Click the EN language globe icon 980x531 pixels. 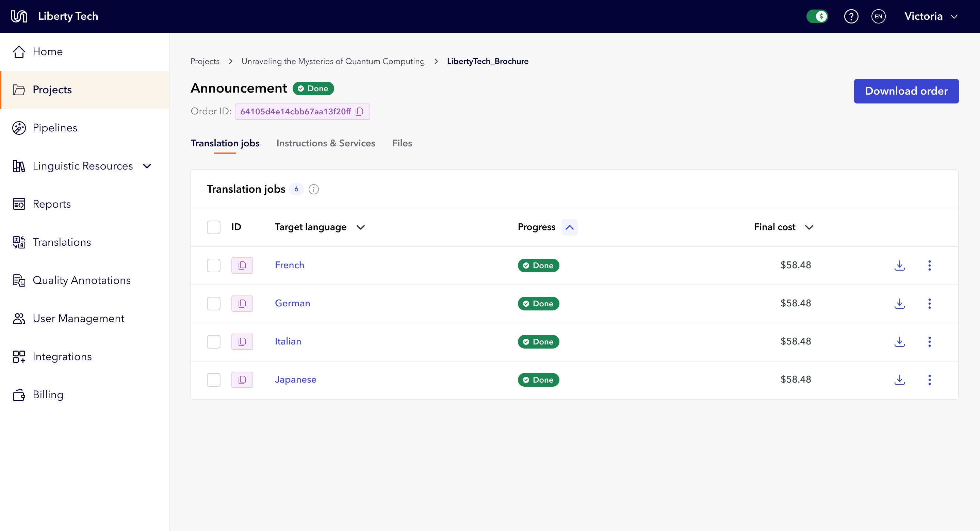pos(878,16)
